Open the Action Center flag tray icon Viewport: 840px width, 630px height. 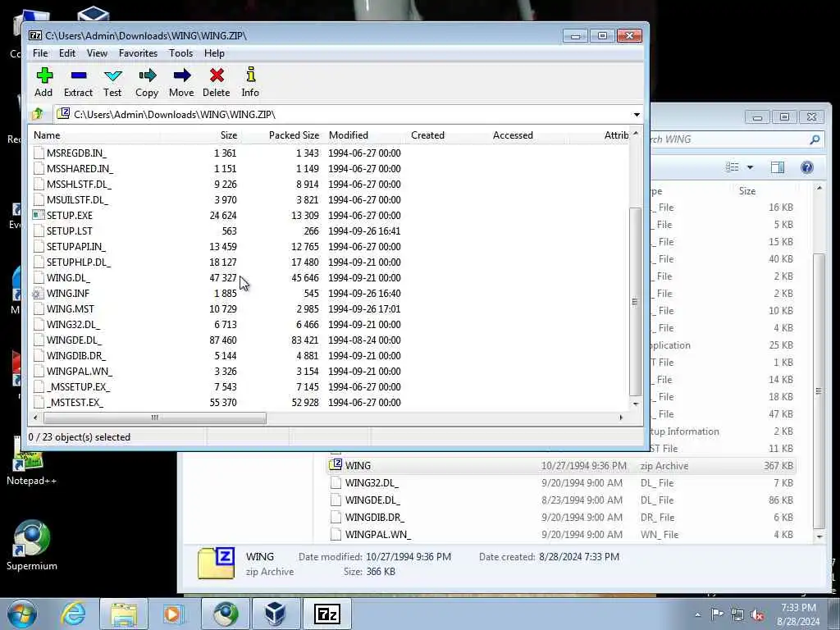click(717, 614)
